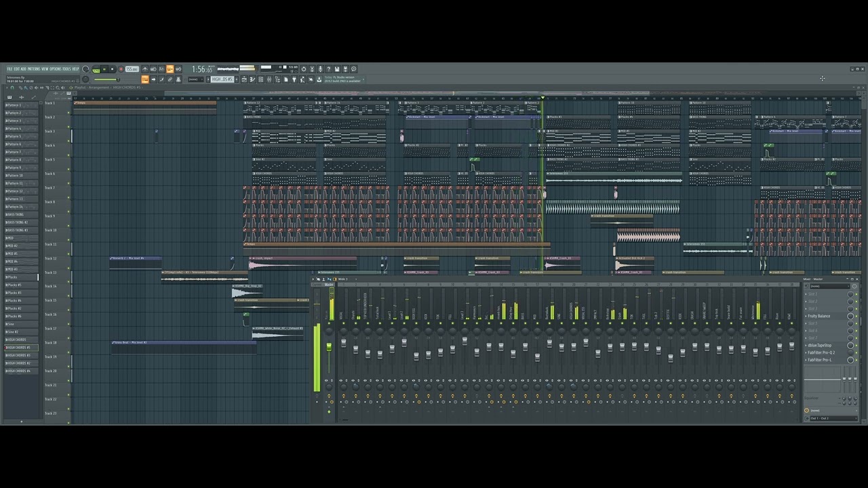Mute Track 1 in playlist

pos(68,113)
